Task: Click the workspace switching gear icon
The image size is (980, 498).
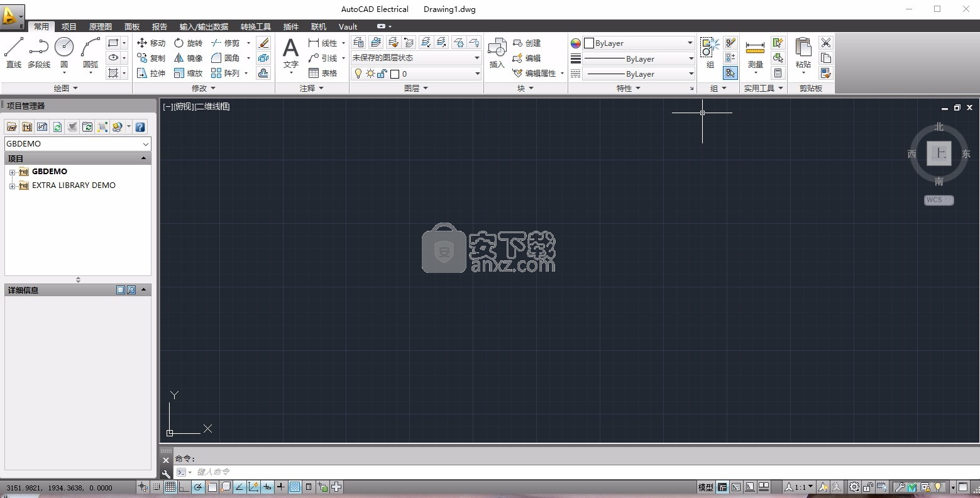Action: click(x=854, y=487)
